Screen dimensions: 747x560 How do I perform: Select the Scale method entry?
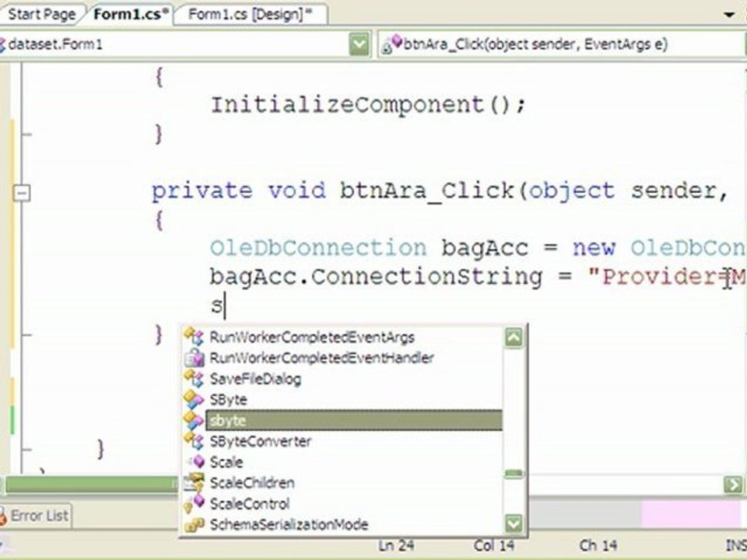click(226, 462)
